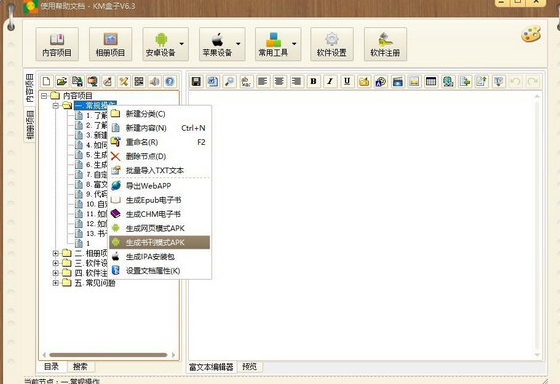The width and height of the screenshot is (560, 384).
Task: Select the 五.常见问题 tree folder
Action: [x=95, y=283]
